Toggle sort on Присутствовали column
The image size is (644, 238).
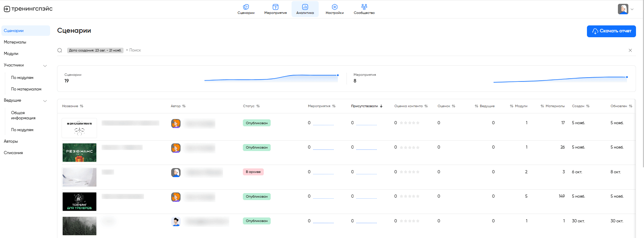click(x=367, y=106)
